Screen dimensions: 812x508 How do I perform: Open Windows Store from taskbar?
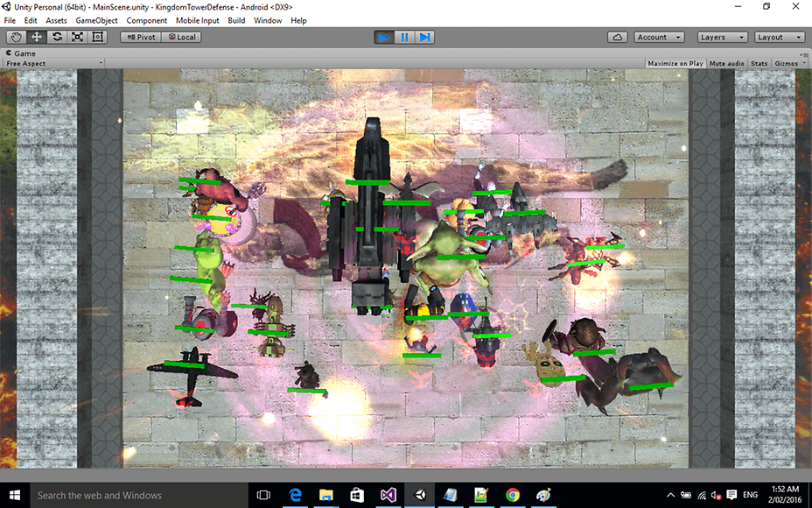(x=357, y=495)
